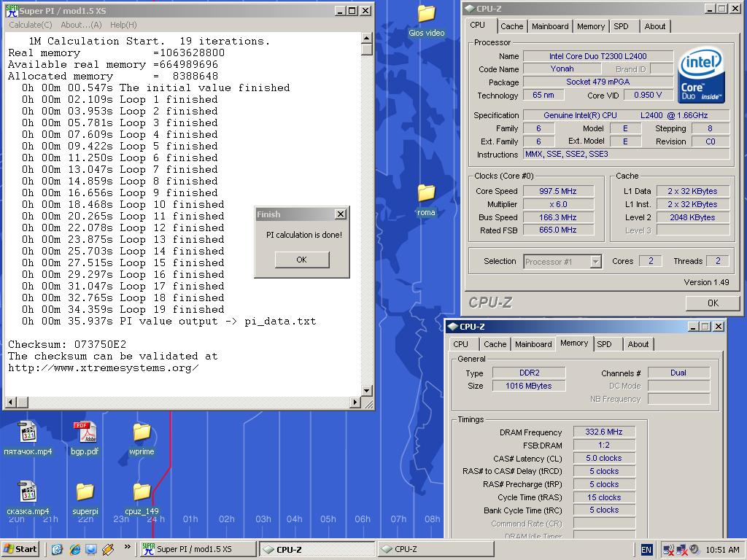Click Super PI horizontal scrollbar right arrow
The height and width of the screenshot is (560, 747).
click(x=355, y=402)
